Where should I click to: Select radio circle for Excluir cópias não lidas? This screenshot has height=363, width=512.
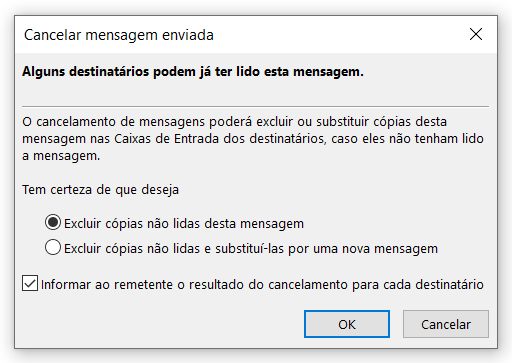tap(53, 222)
